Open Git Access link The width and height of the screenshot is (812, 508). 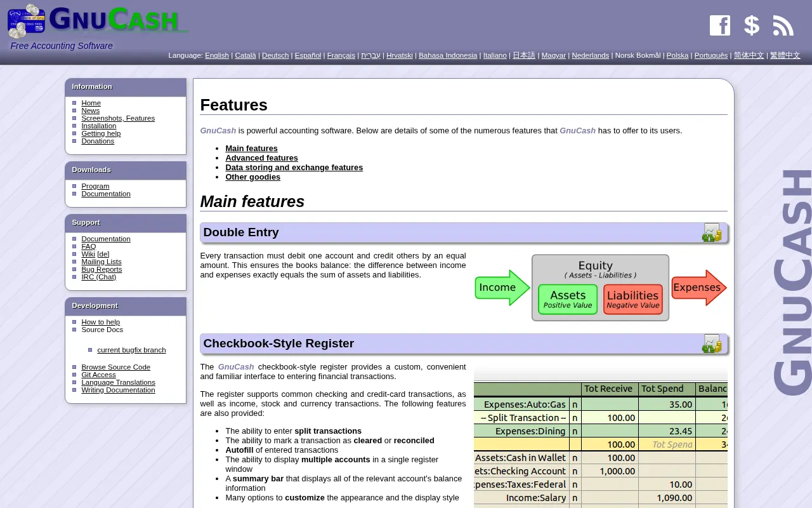(x=98, y=375)
